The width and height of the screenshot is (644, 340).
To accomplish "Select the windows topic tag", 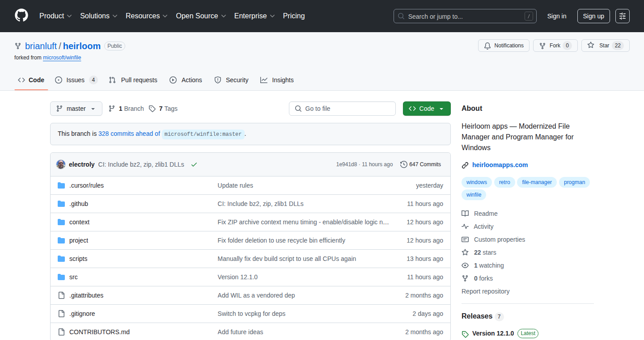I will pos(477,182).
